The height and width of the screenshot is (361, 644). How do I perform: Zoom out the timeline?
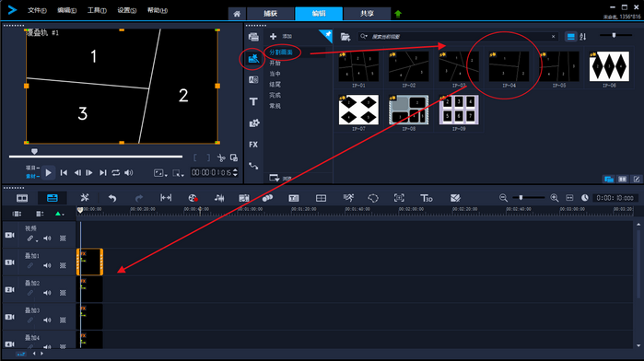click(x=503, y=198)
